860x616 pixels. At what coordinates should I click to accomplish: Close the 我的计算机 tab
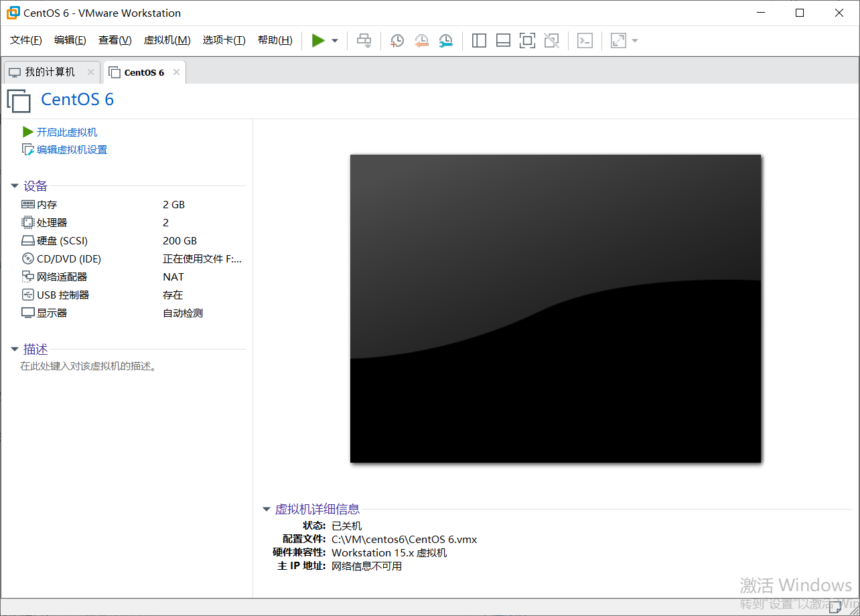pyautogui.click(x=90, y=72)
